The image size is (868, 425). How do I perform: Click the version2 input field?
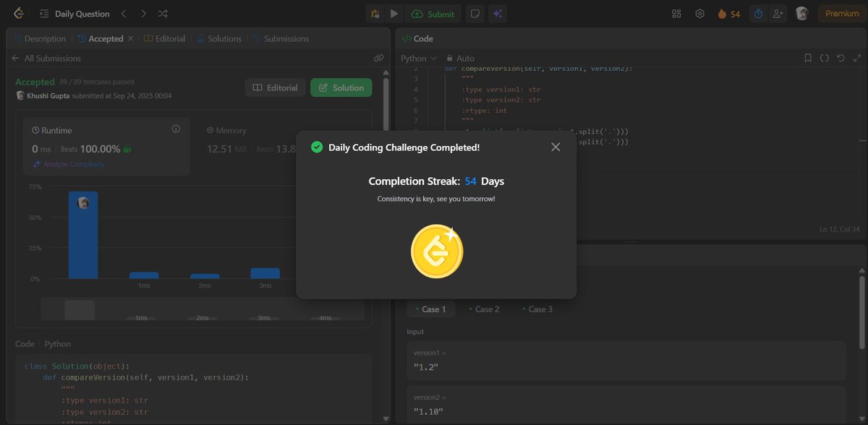click(x=626, y=405)
